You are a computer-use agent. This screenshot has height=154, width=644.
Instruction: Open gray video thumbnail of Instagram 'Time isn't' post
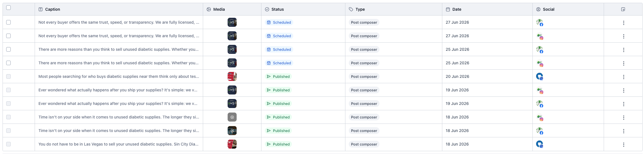[x=232, y=117]
